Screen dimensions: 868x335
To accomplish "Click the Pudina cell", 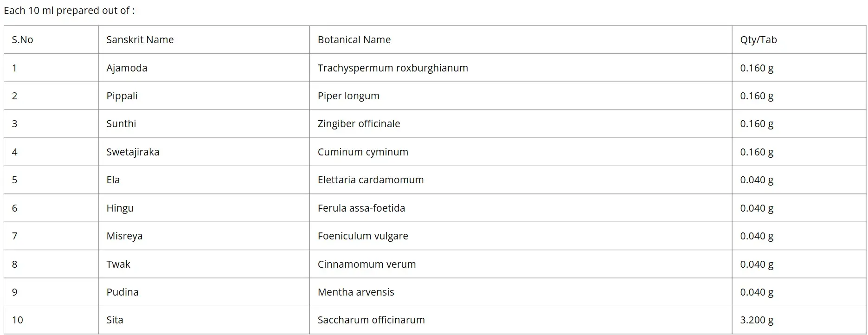I will pos(204,292).
